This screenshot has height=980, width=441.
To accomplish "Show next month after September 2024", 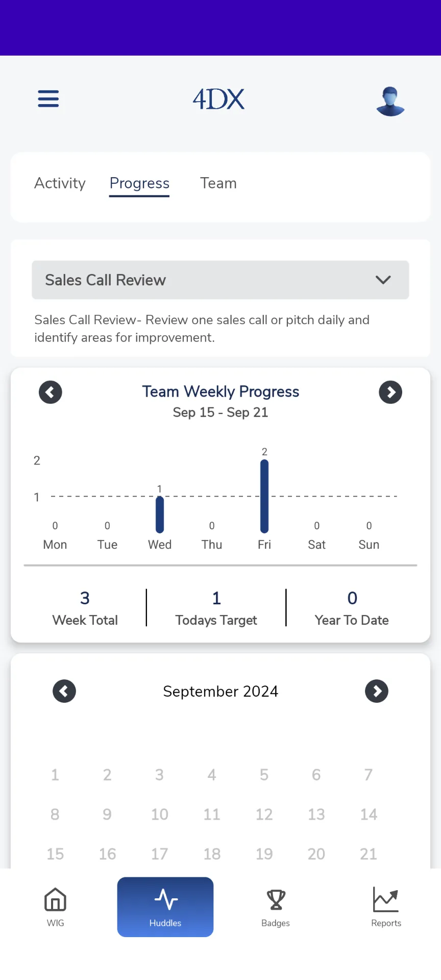I will pos(377,691).
